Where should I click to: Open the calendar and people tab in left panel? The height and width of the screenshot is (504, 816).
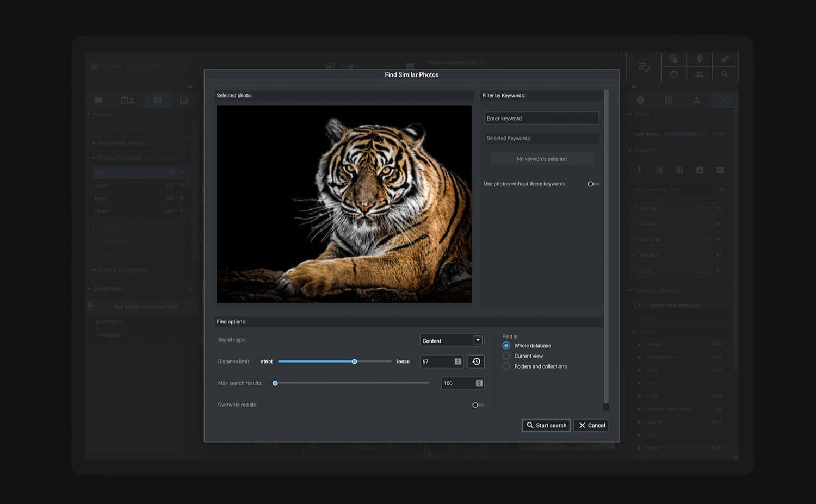click(128, 100)
